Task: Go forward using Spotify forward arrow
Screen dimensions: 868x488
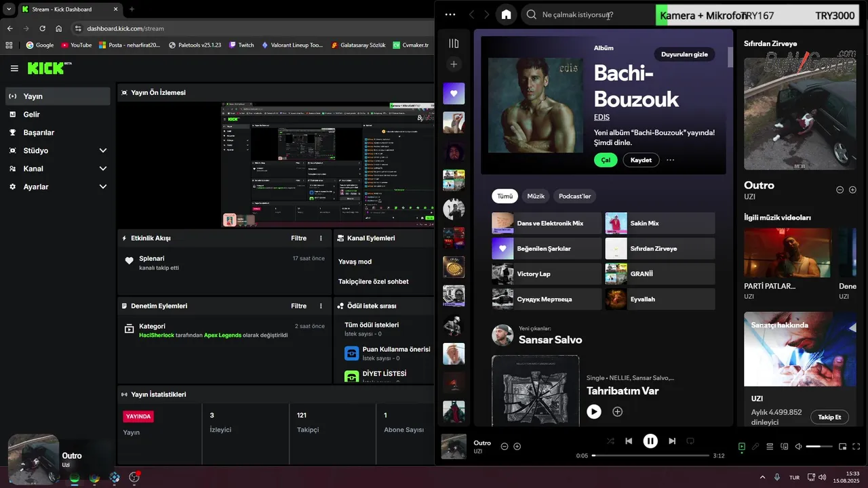Action: 486,15
